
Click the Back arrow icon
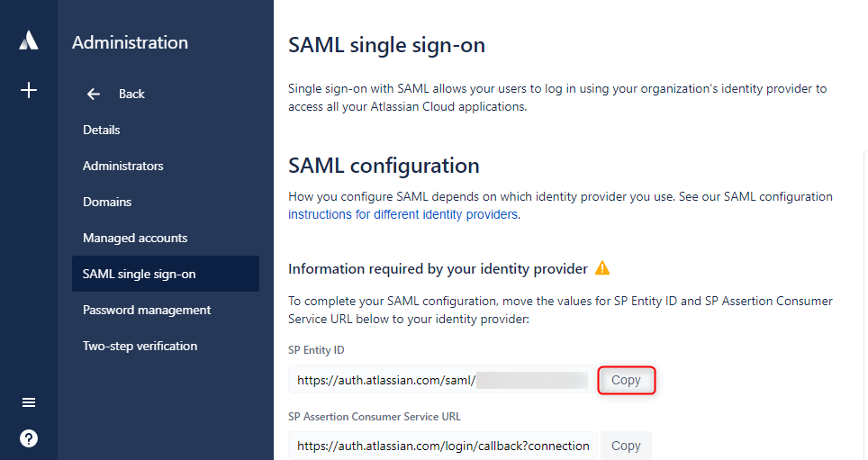pos(94,95)
